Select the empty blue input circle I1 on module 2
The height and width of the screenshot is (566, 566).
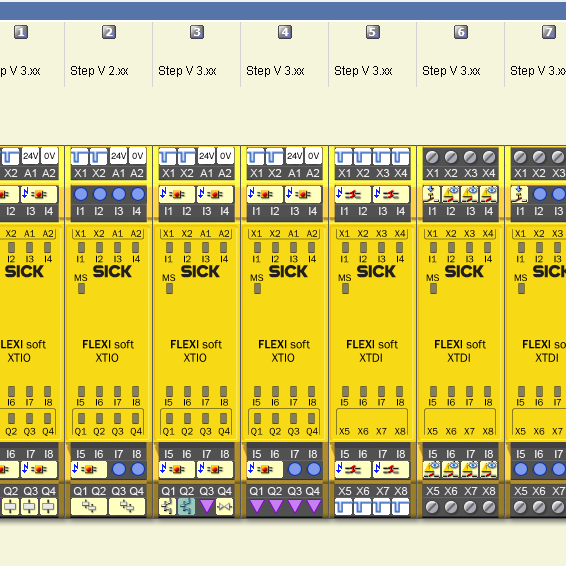[81, 194]
